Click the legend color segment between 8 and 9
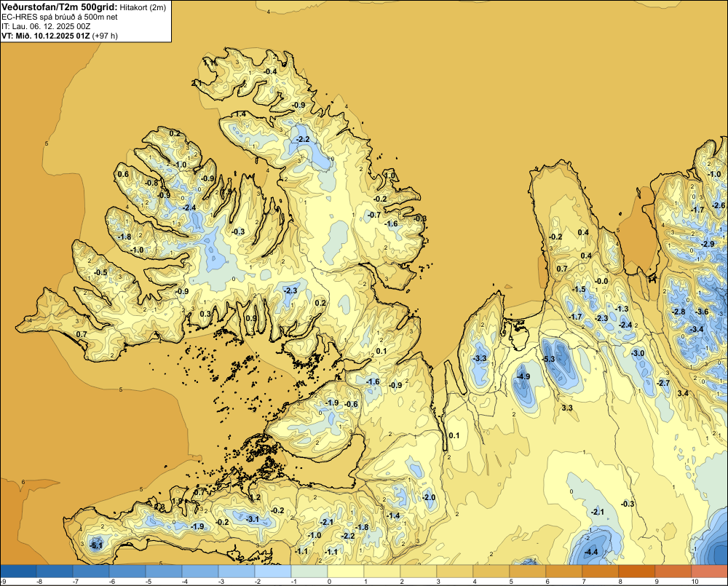The height and width of the screenshot is (586, 728). click(636, 571)
